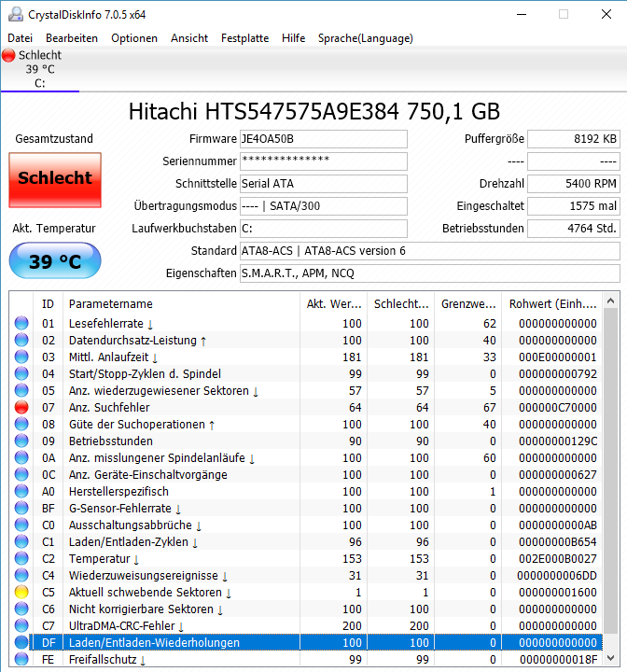Select the Anz. Suchfehler parameter name

pyautogui.click(x=109, y=408)
